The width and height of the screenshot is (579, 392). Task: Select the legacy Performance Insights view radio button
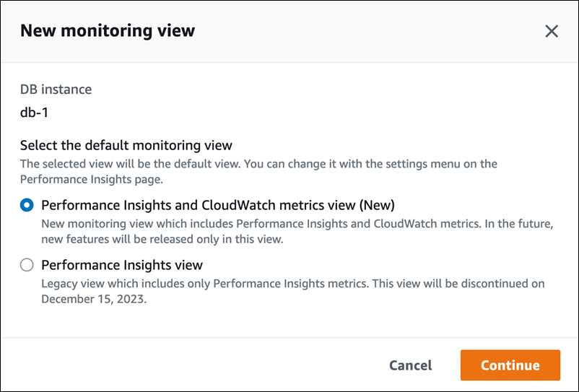(x=27, y=265)
